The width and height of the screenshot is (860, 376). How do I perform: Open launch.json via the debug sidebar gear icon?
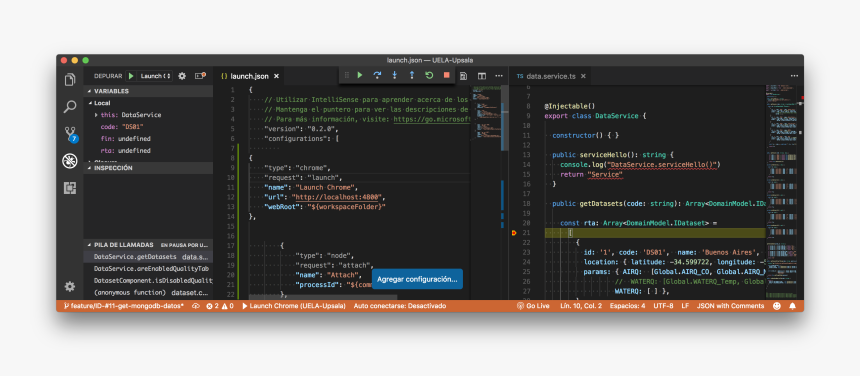point(182,76)
